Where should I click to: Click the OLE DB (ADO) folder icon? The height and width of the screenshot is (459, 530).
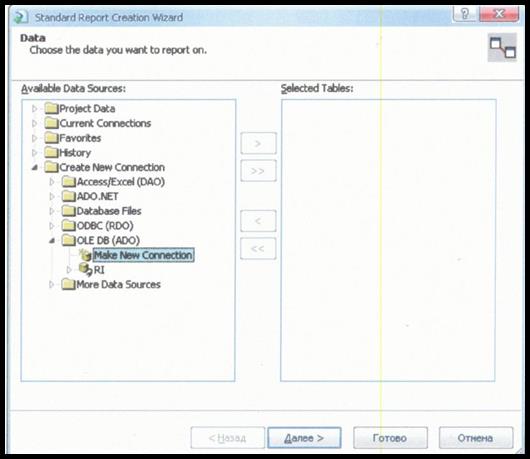69,240
